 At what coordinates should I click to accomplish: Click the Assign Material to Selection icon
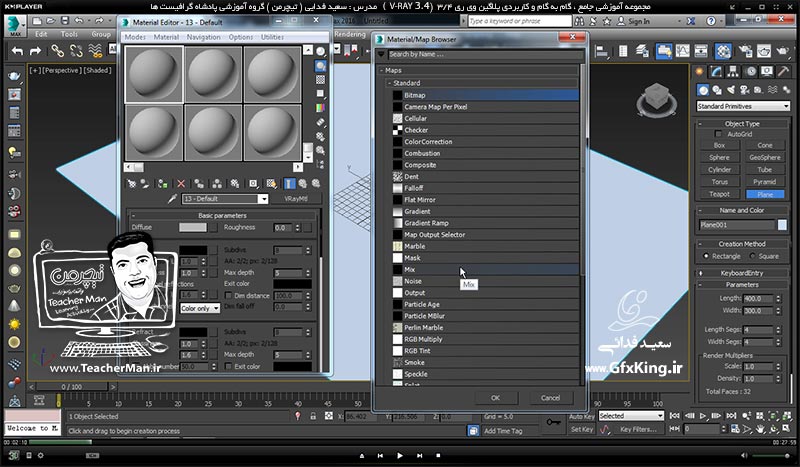(x=163, y=184)
